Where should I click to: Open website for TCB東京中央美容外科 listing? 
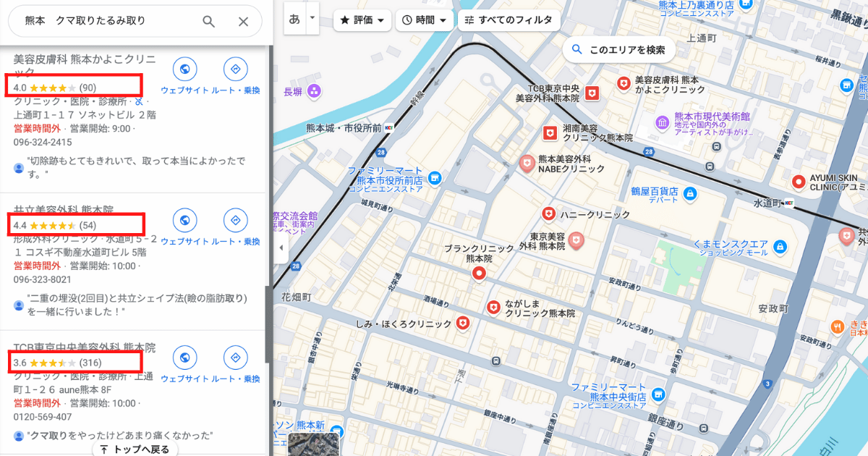click(x=184, y=358)
